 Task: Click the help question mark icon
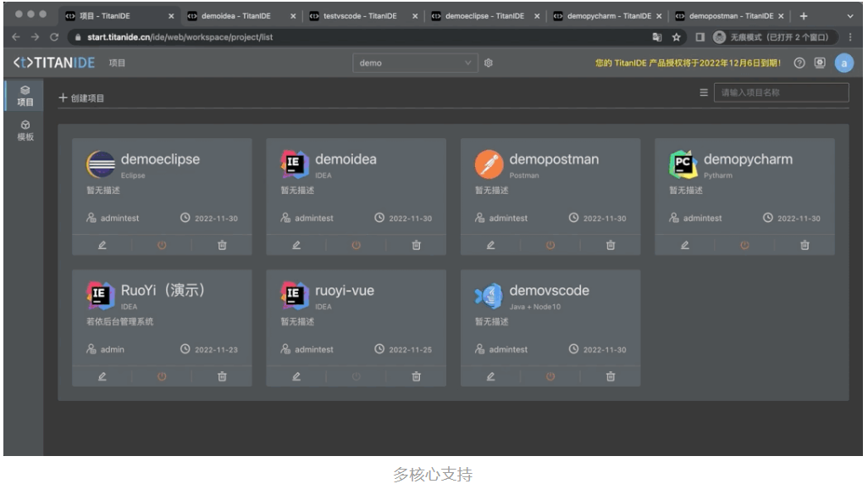[799, 64]
